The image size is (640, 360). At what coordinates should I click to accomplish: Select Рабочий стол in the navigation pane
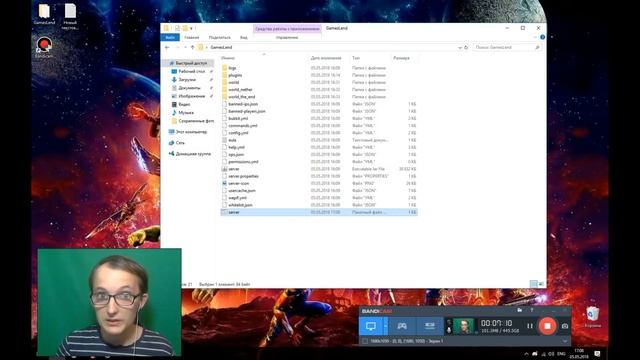coord(191,71)
